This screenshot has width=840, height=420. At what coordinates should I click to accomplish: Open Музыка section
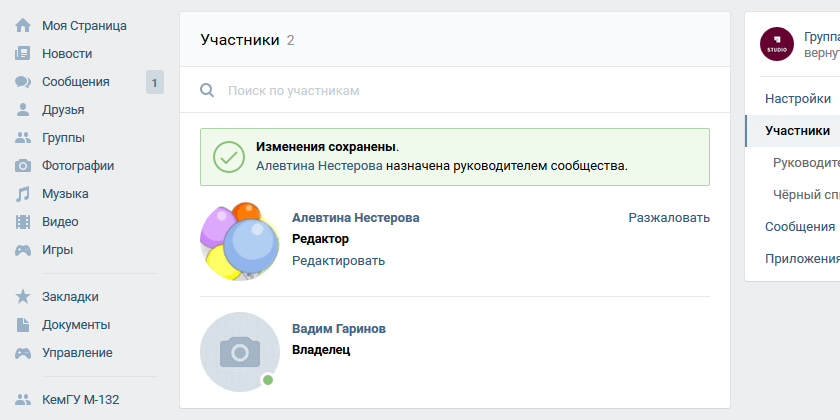(65, 194)
